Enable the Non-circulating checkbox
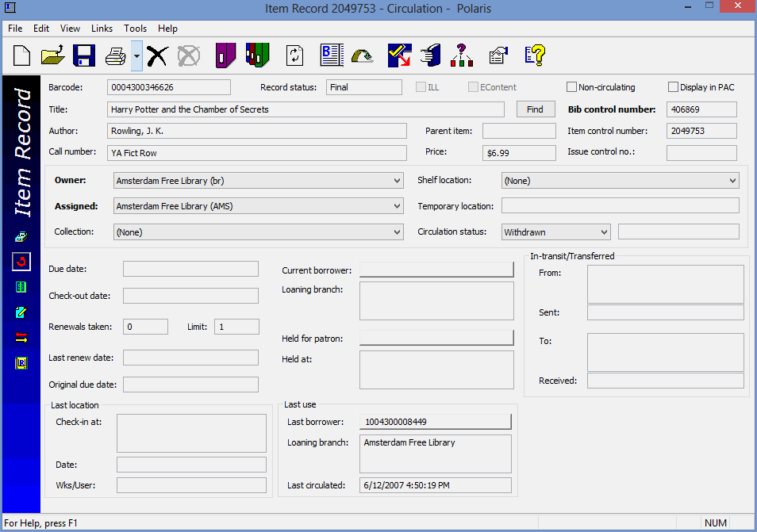757x532 pixels. tap(571, 87)
